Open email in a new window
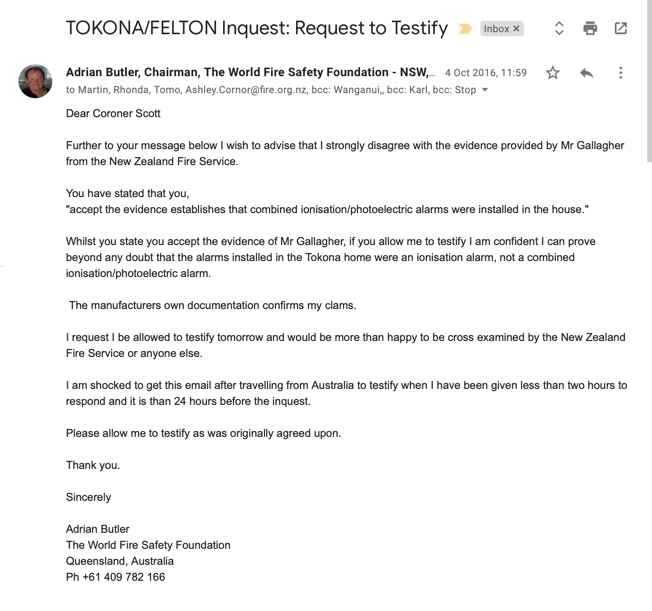Viewport: 652px width, 611px height. tap(621, 29)
